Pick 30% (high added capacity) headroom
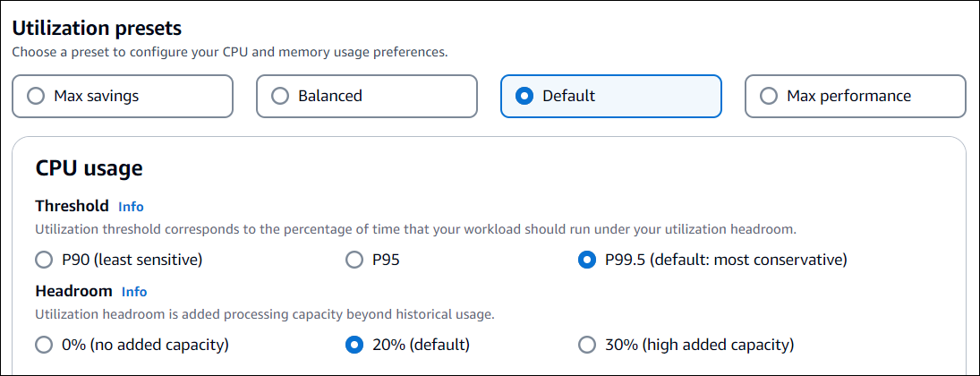980x376 pixels. pyautogui.click(x=587, y=345)
